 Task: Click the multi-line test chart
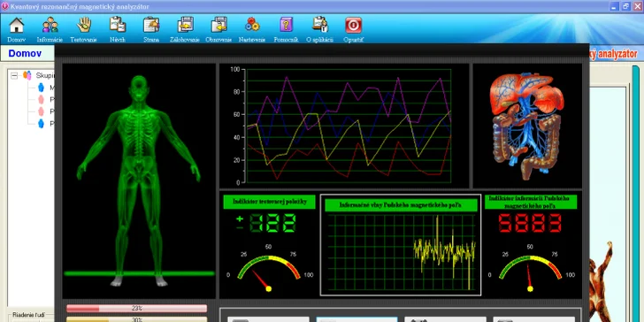[344, 126]
